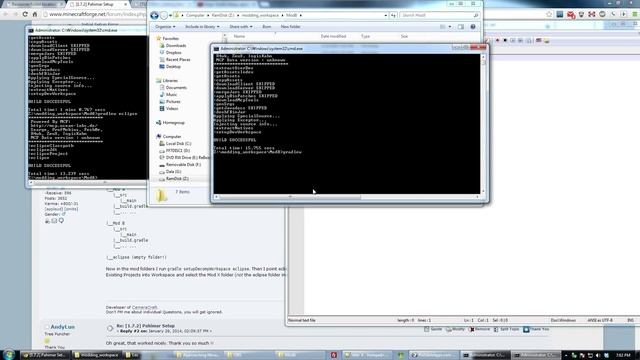
Task: Switch to the modding_workspace taskbar button
Action: coord(98,355)
